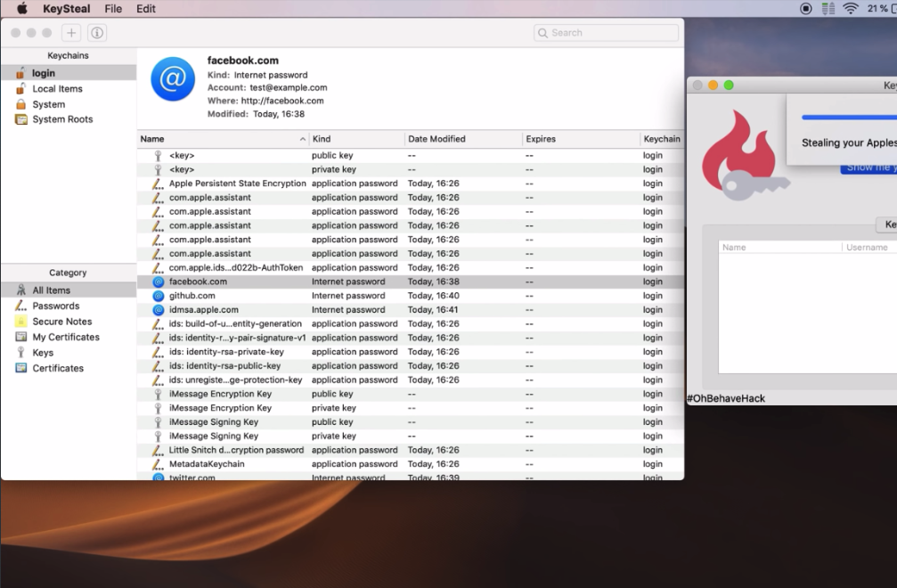The width and height of the screenshot is (897, 588).
Task: Click the #OhBehaveHack label in KeySteal window
Action: point(726,398)
